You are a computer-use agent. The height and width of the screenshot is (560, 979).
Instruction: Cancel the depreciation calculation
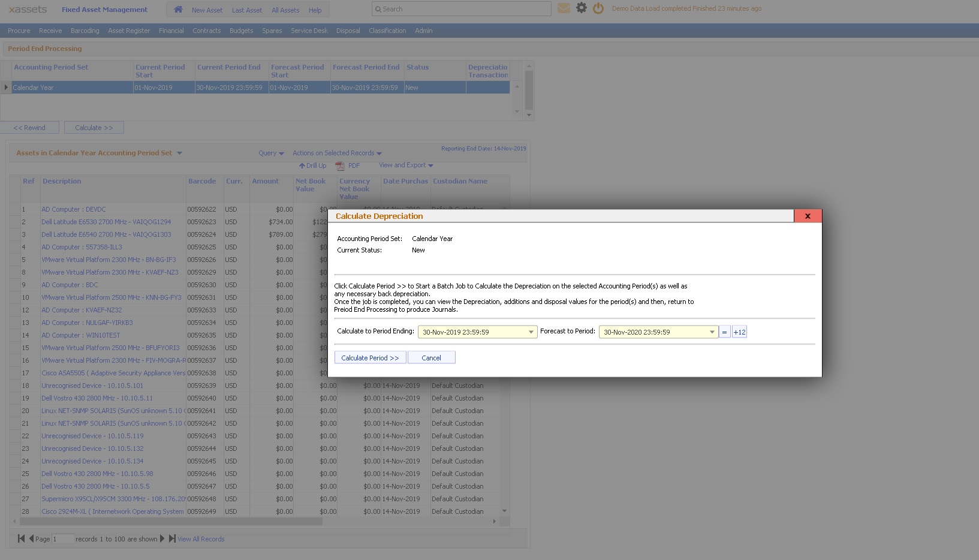pyautogui.click(x=431, y=358)
